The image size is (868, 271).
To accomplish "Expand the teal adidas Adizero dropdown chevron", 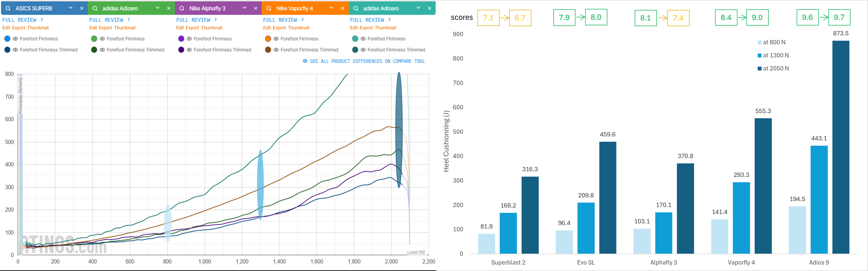I will coord(418,8).
